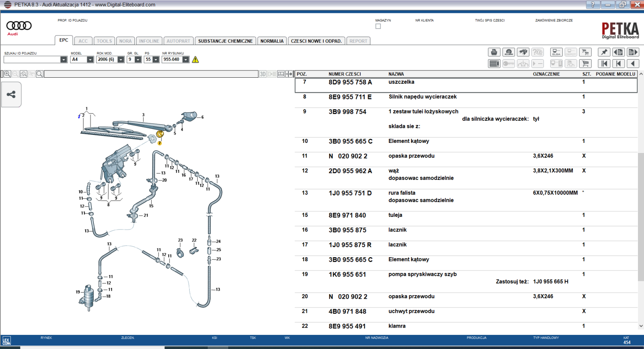
Task: Select the zoom-to-area magnifier icon
Action: [24, 74]
